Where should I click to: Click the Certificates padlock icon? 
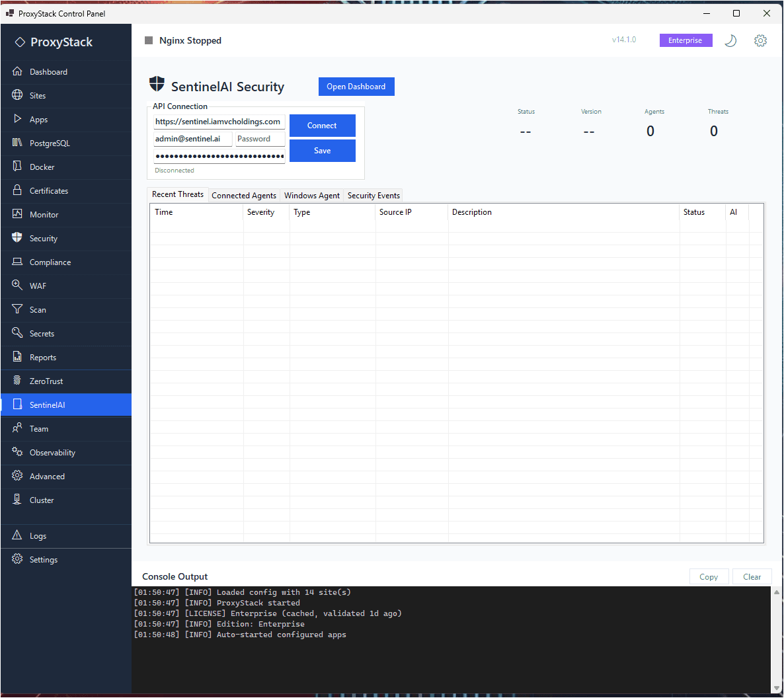pos(17,190)
